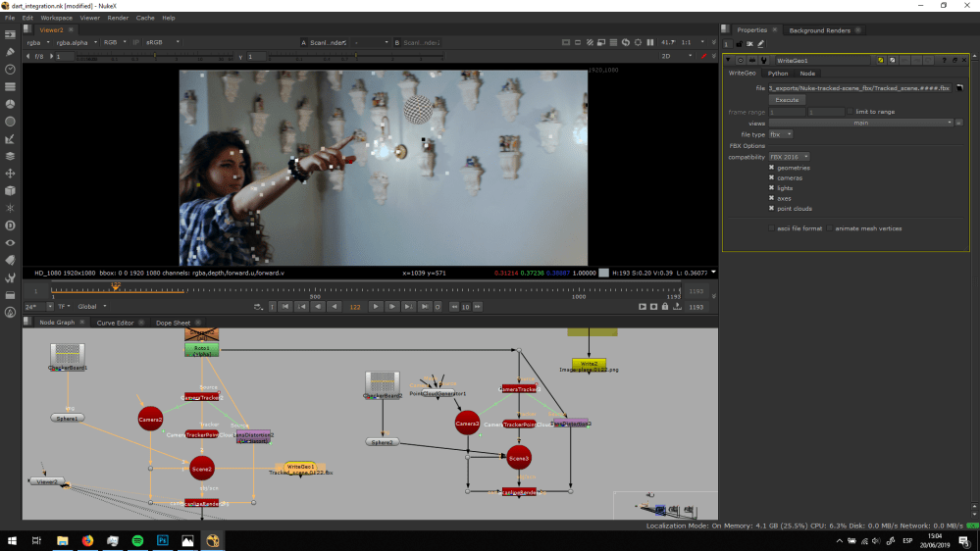980x551 pixels.
Task: Switch to the Curve Editor tab
Action: [115, 323]
